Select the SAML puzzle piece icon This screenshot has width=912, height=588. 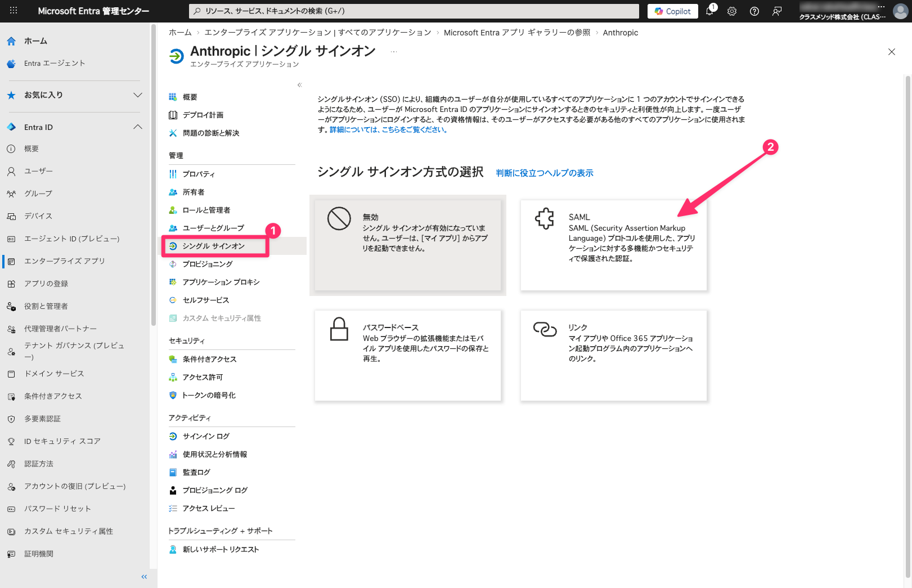(544, 218)
